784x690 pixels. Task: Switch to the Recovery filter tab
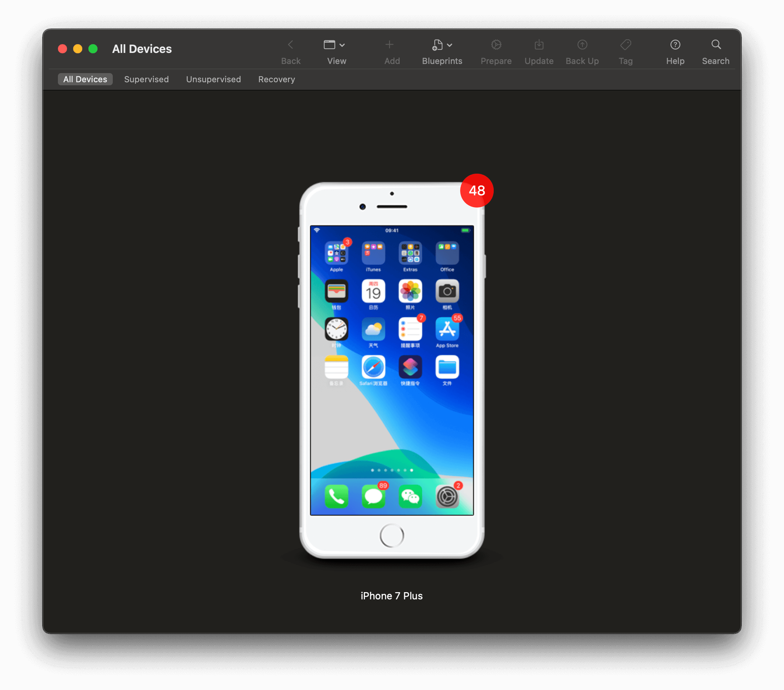[276, 79]
